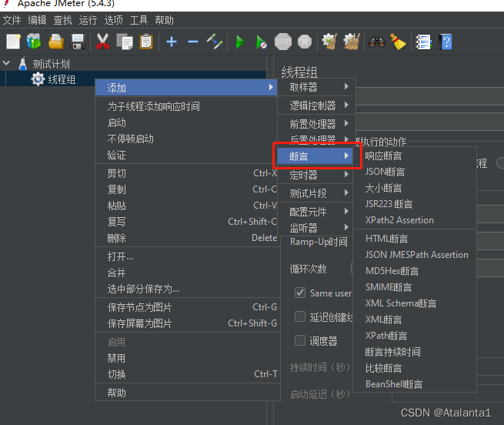Click 为子线程添加响应时间 in context menu

point(186,106)
